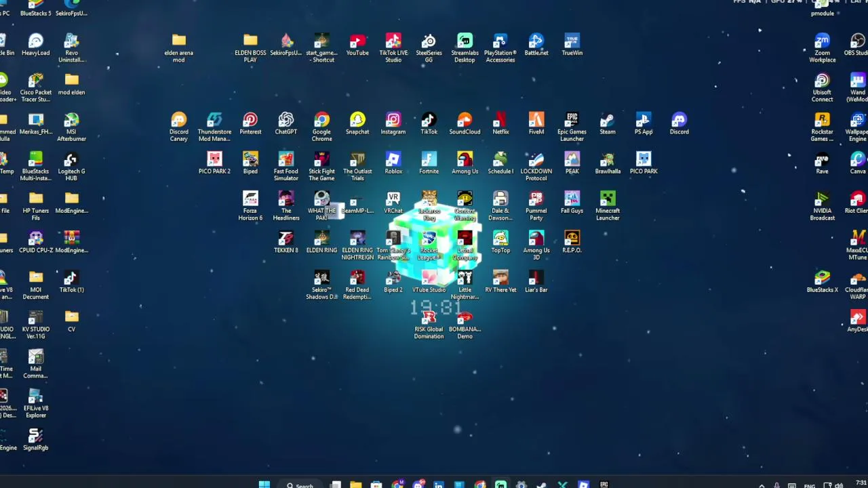Select the Discord Canary shortcut
Viewport: 868px width, 488px height.
point(178,127)
